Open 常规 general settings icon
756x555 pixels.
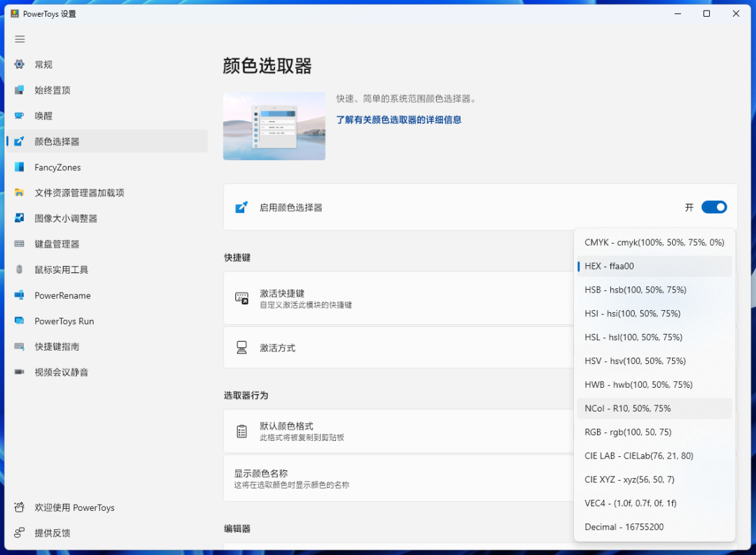click(x=20, y=64)
